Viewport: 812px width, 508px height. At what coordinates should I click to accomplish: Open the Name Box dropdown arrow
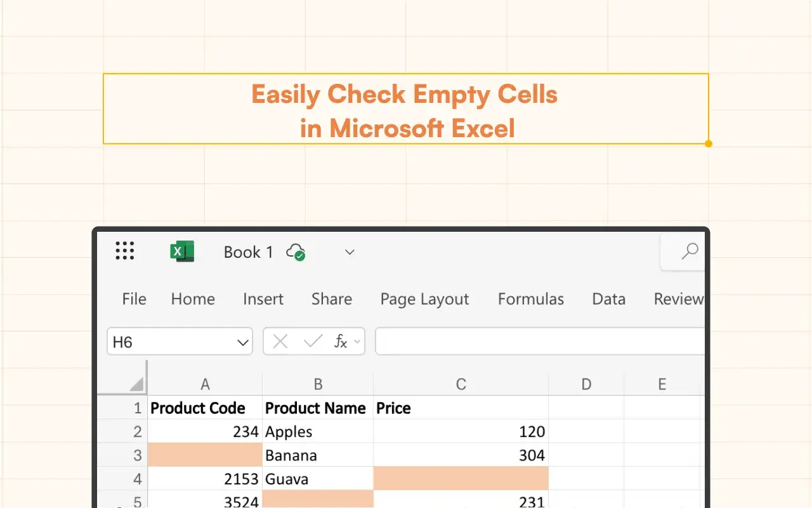click(x=242, y=343)
